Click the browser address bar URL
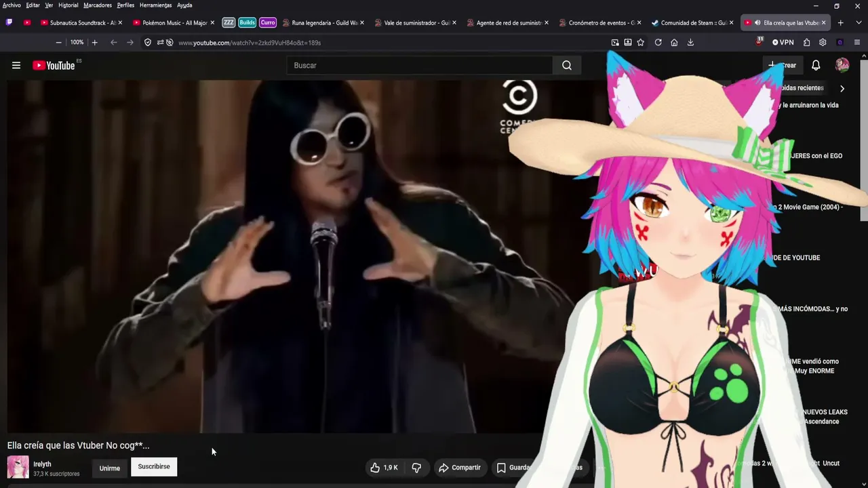868x488 pixels. 250,42
